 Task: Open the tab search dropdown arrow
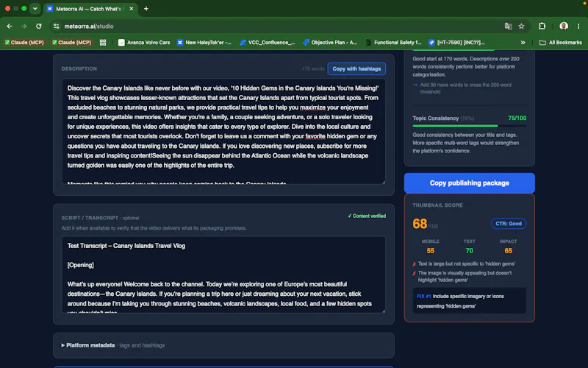click(35, 9)
